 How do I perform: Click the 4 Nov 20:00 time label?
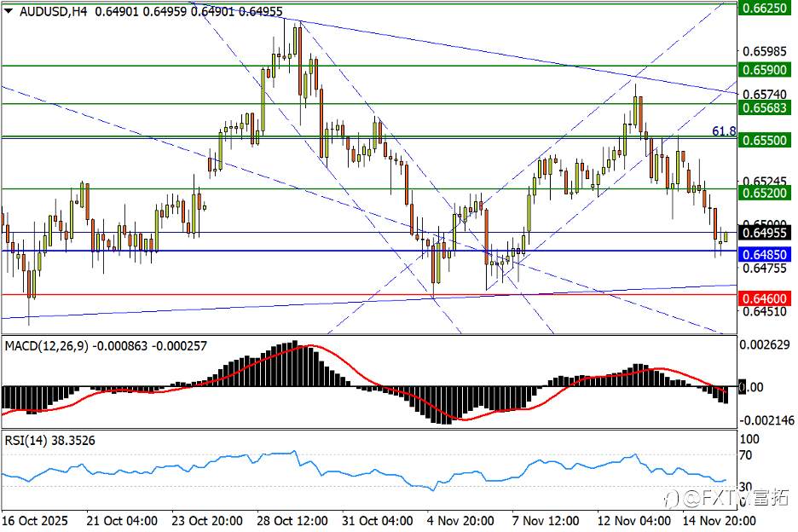tap(460, 521)
